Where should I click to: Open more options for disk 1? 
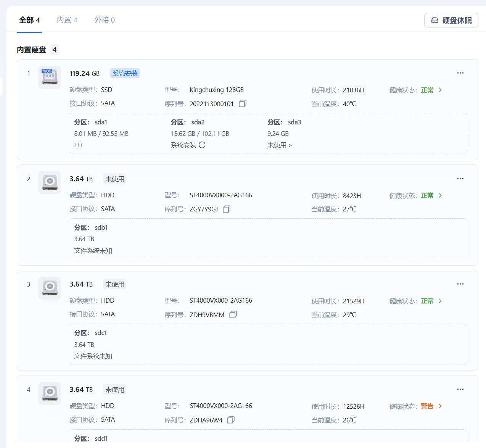click(x=460, y=73)
